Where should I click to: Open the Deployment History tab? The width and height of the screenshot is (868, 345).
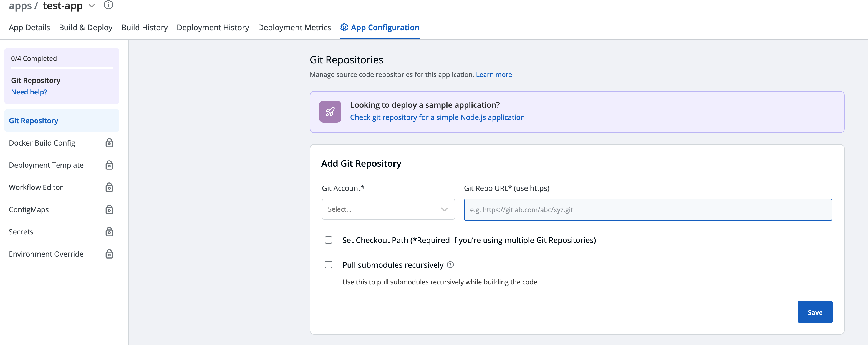pyautogui.click(x=213, y=28)
